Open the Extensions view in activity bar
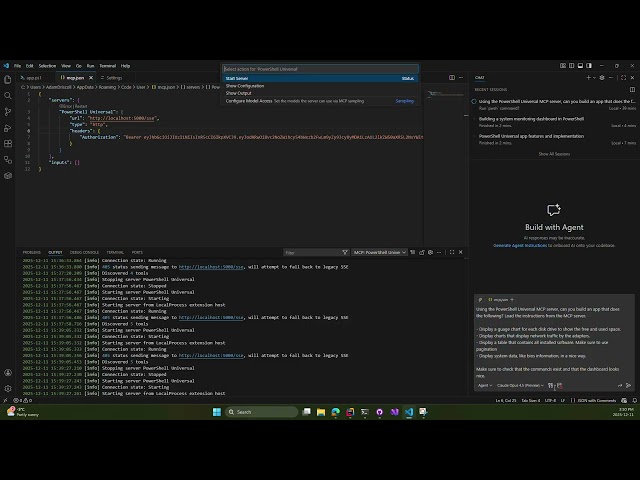 [8, 144]
